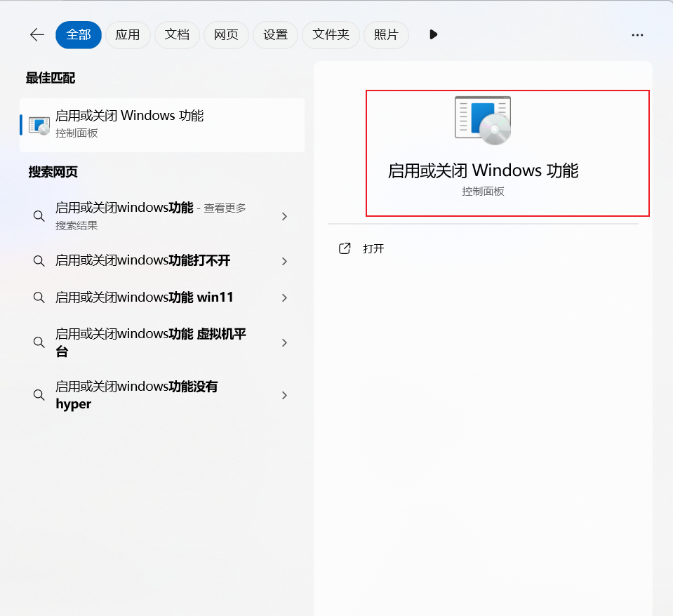Image resolution: width=673 pixels, height=616 pixels.
Task: Click the 搜索网页 section heading
Action: 53,172
